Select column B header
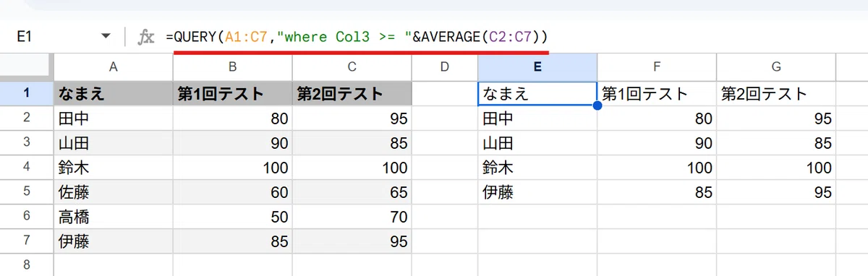868x276 pixels. click(233, 67)
